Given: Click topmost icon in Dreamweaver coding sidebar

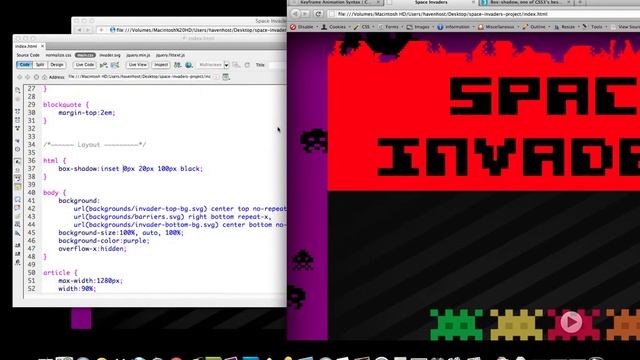Looking at the screenshot, I should (18, 90).
